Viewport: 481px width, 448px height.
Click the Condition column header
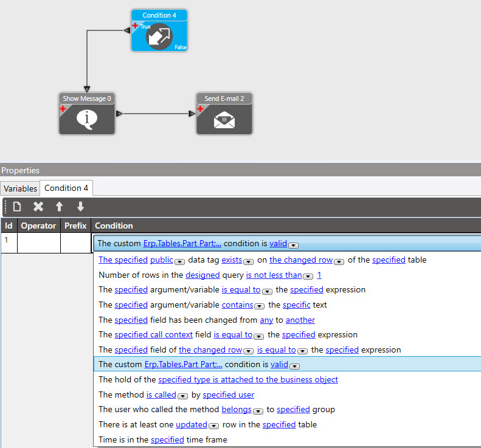coord(286,226)
